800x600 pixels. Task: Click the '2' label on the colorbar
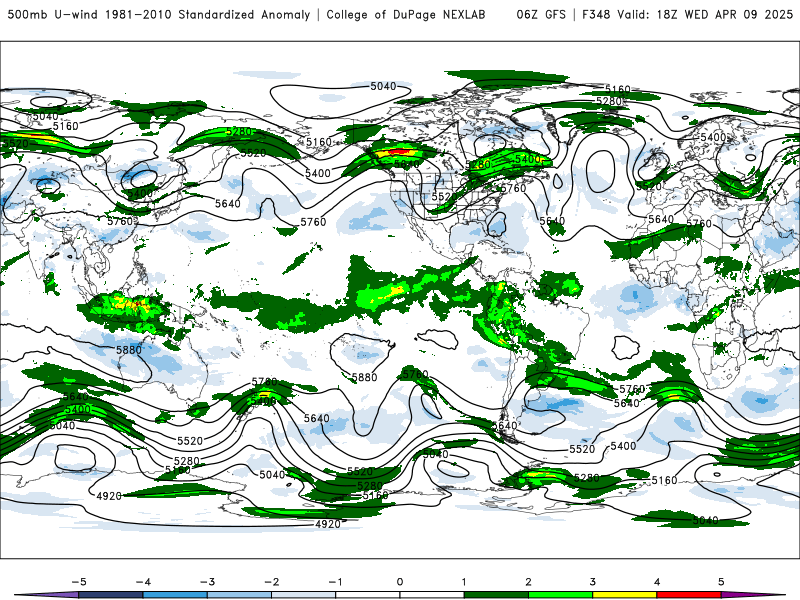tap(528, 582)
